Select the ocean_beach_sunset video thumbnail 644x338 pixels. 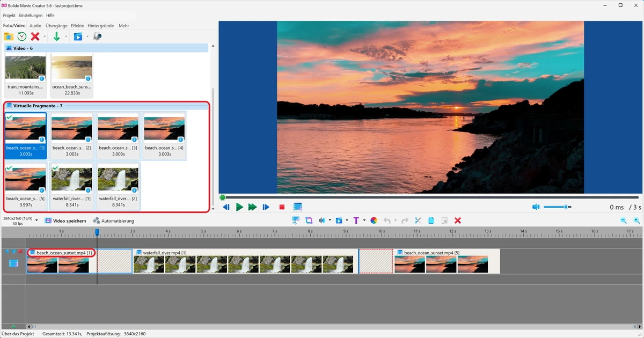click(71, 75)
